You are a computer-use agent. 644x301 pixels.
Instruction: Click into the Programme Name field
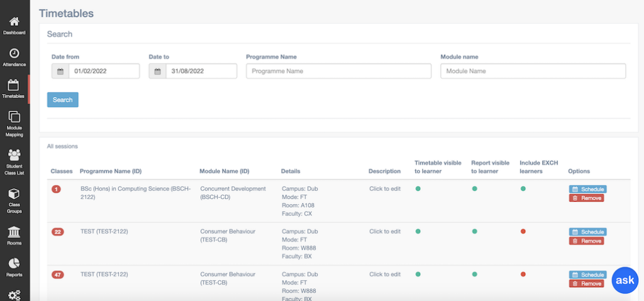coord(338,71)
